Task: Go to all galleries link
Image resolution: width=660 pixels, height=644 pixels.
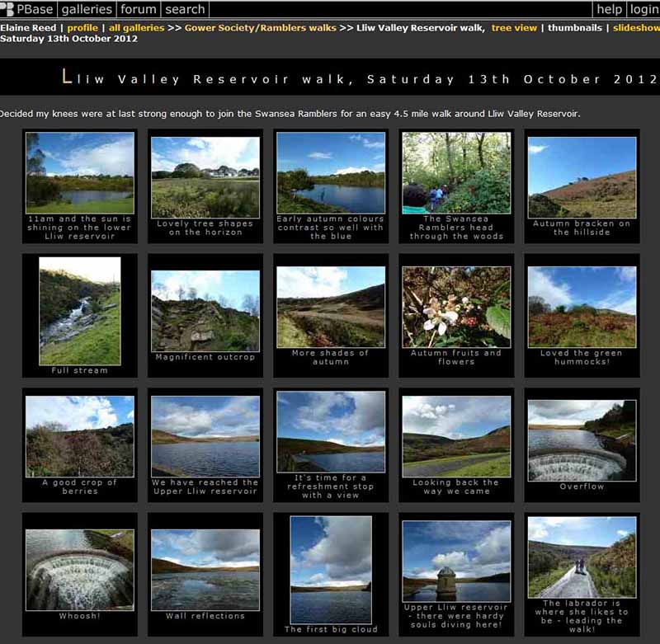Action: (136, 28)
